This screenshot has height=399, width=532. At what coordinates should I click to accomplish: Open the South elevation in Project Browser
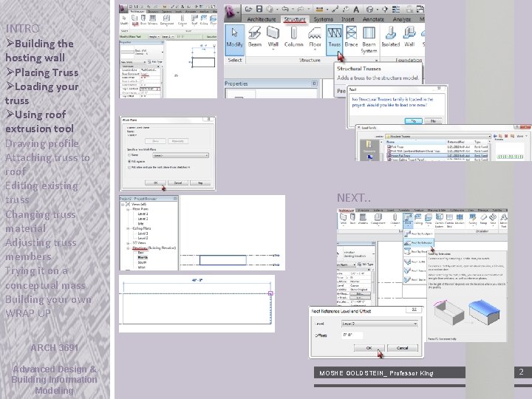pyautogui.click(x=142, y=262)
